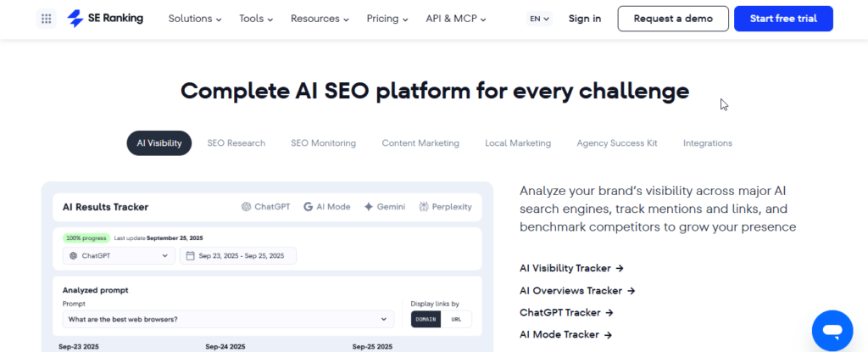Viewport: 868px width, 352px height.
Task: Click the calendar icon in date range
Action: (x=191, y=255)
